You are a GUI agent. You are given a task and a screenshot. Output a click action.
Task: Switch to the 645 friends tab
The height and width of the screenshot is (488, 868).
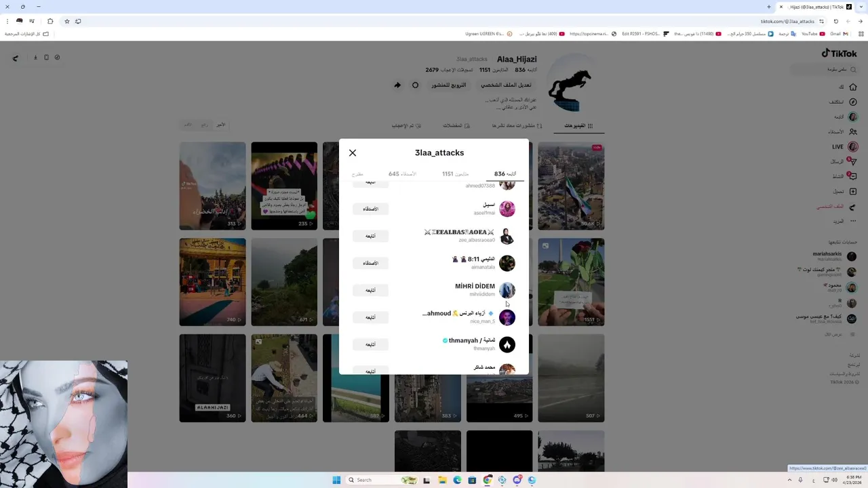pos(402,174)
